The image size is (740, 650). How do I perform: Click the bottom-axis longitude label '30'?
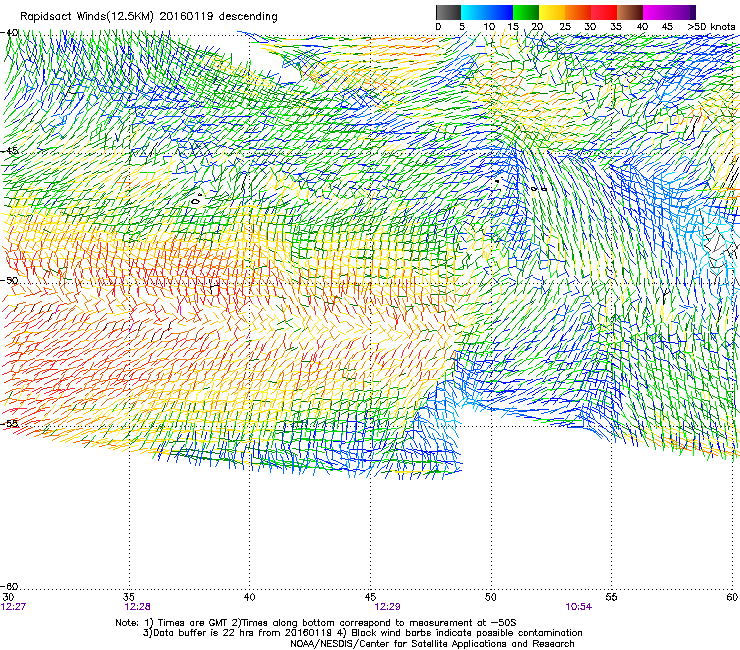[8, 598]
